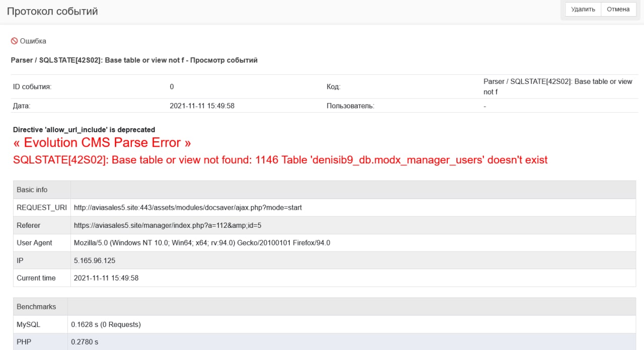Click the Дата label cell
This screenshot has height=350, width=644.
(x=22, y=106)
